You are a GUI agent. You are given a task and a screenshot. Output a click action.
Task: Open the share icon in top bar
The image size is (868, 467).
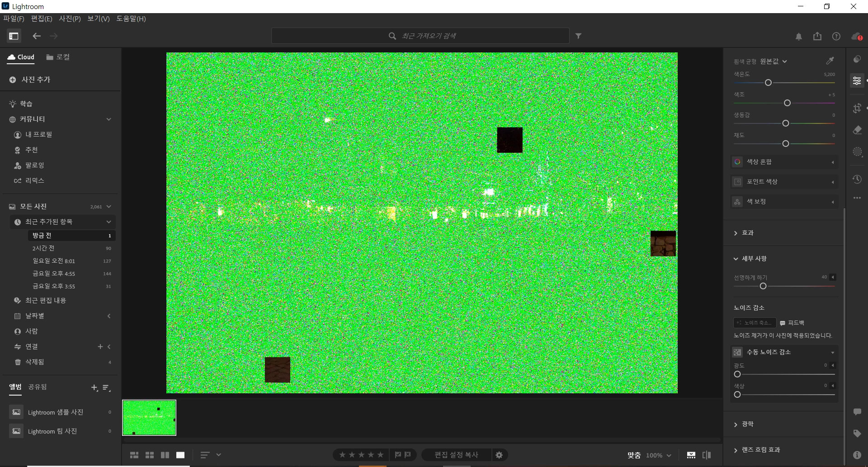tap(817, 36)
